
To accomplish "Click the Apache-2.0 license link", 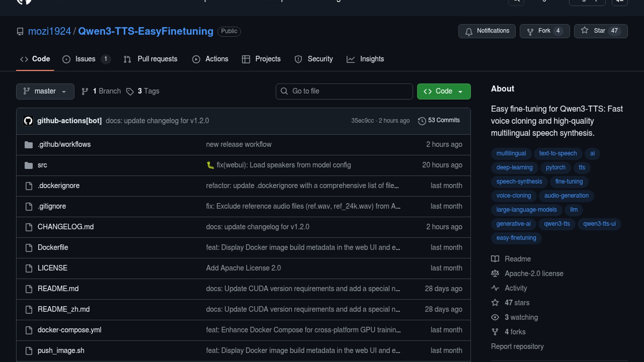I will click(534, 274).
